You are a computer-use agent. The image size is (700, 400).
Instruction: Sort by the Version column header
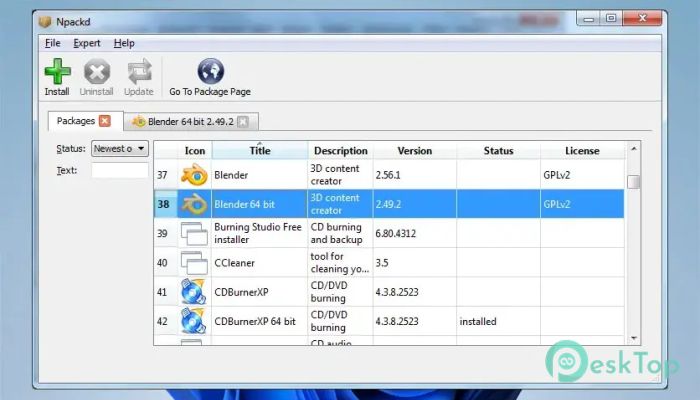click(x=415, y=150)
